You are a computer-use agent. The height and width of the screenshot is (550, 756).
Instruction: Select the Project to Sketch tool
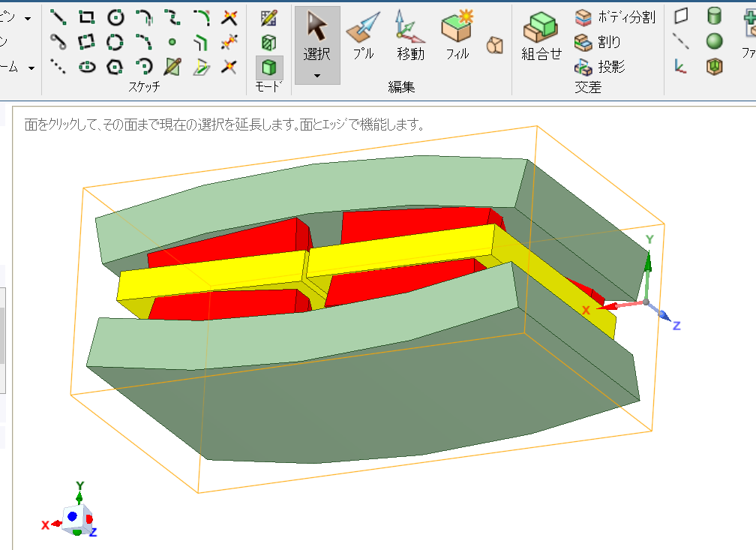[x=201, y=67]
